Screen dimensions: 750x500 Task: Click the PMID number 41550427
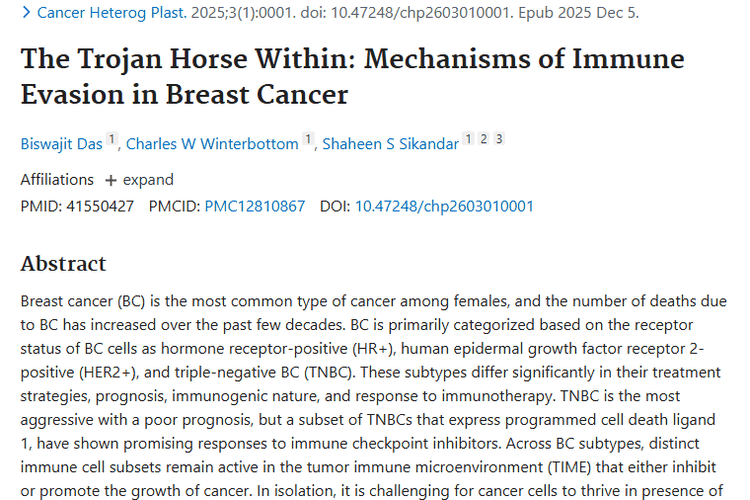tap(97, 206)
